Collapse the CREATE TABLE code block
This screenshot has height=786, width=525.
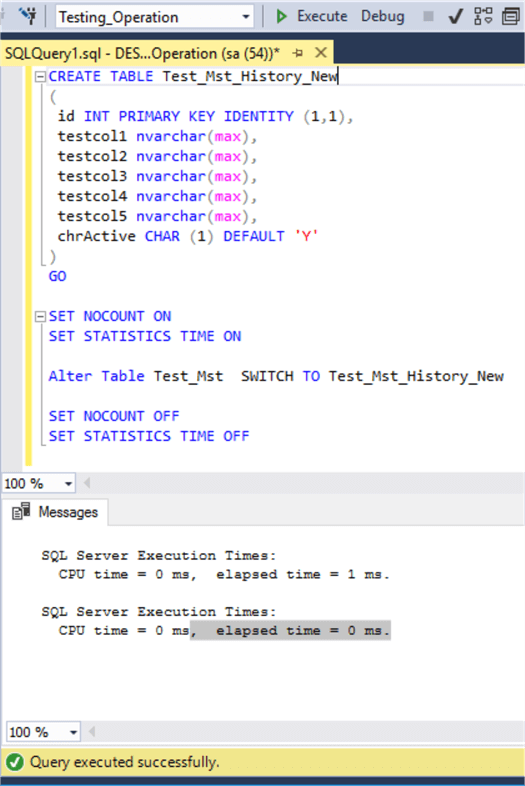pyautogui.click(x=40, y=77)
